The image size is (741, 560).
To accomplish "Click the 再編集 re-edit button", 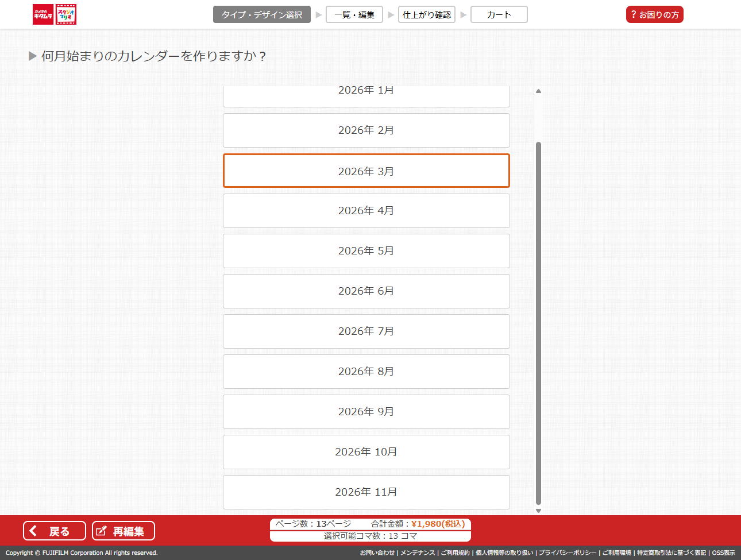I will pos(123,531).
